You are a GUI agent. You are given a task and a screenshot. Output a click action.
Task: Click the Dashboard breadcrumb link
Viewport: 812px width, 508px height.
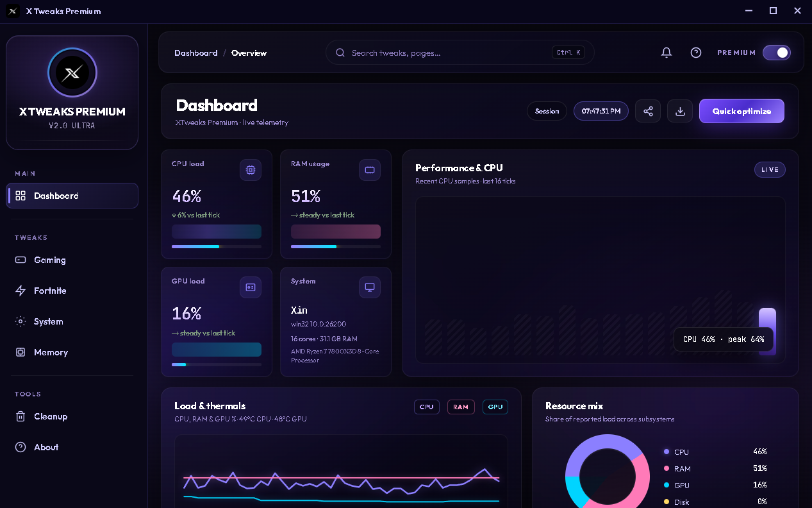coord(196,53)
